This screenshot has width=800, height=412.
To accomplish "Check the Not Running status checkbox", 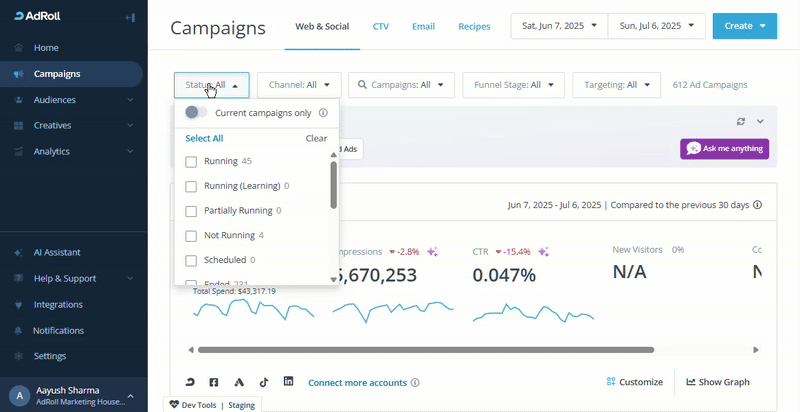I will click(x=192, y=236).
